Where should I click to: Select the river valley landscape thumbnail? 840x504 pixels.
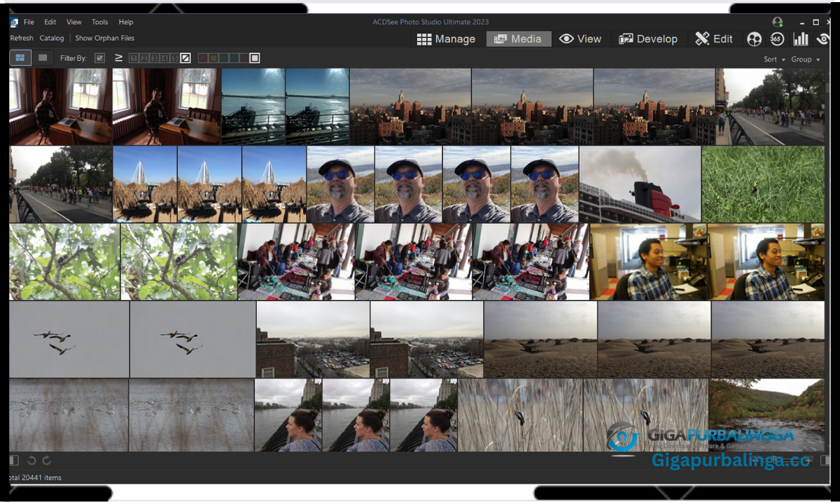coord(767,415)
